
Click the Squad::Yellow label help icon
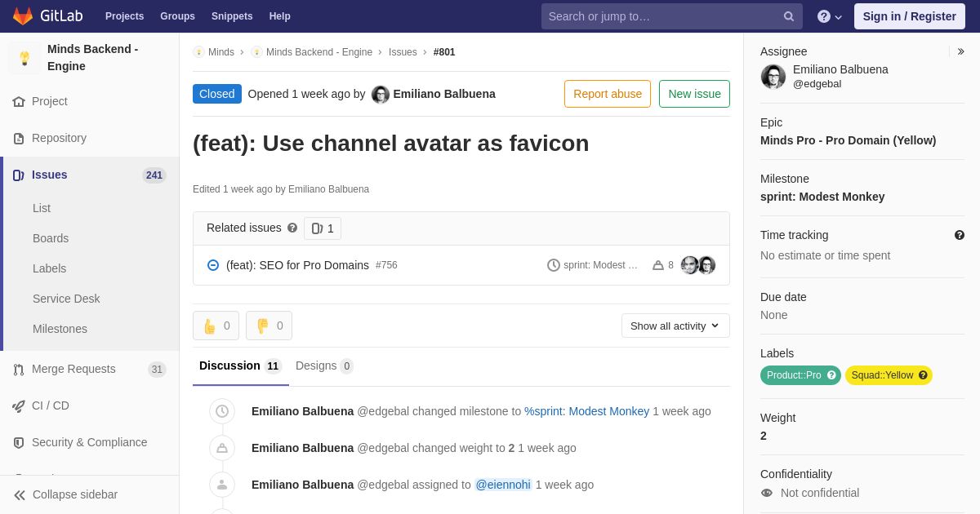[923, 375]
